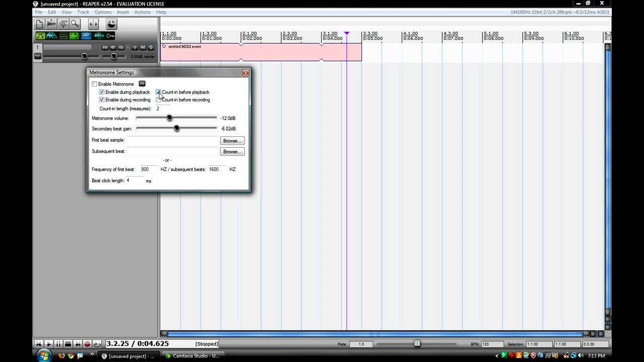Image resolution: width=644 pixels, height=362 pixels.
Task: Click the Metronome volume slider handle
Action: 169,118
